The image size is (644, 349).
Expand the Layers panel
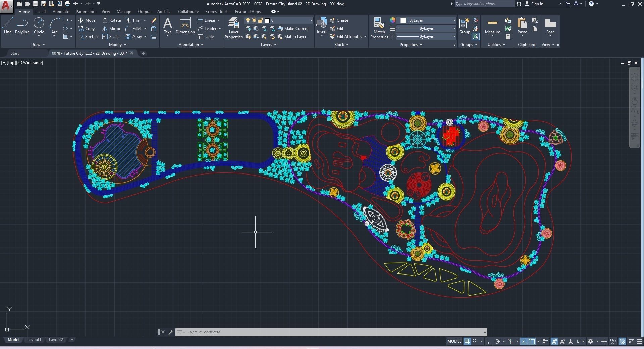pyautogui.click(x=269, y=45)
